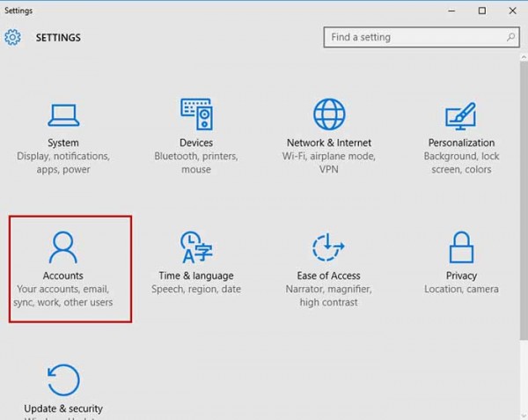Open Network & Internet globe icon
Image resolution: width=528 pixels, height=420 pixels.
329,114
